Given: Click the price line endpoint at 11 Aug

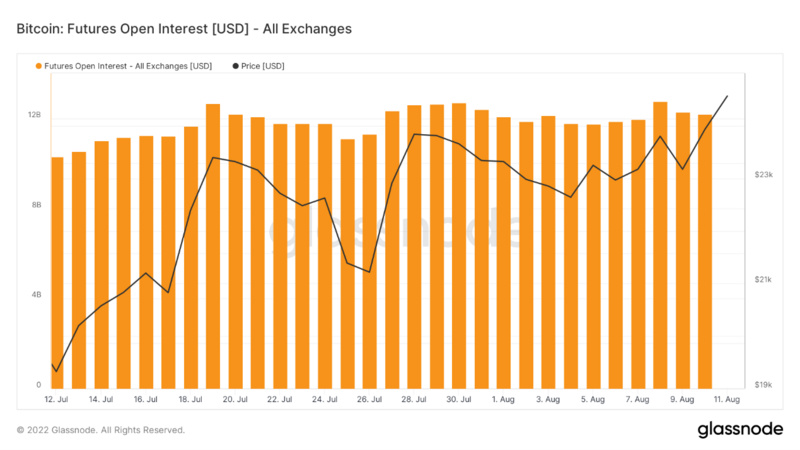Looking at the screenshot, I should tap(727, 96).
